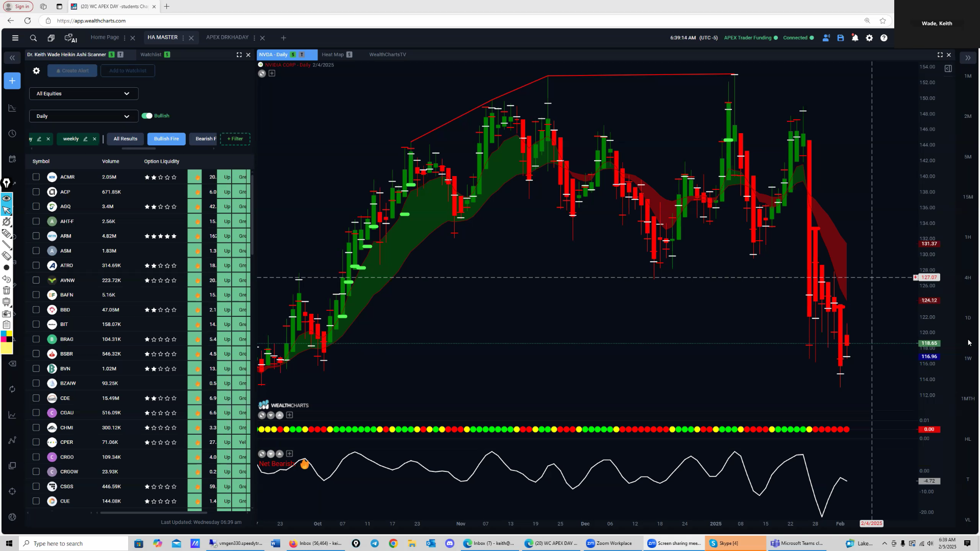Check the ACMR row checkbox
The image size is (980, 551).
[x=36, y=177]
